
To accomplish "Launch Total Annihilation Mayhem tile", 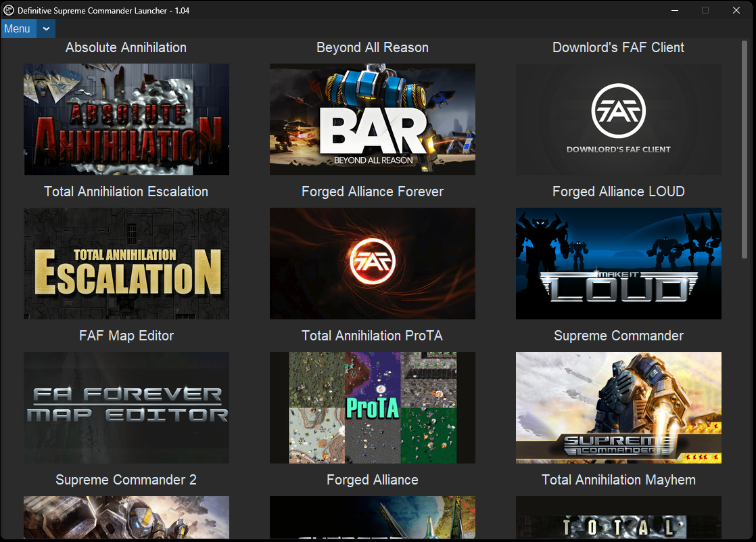I will pos(619,518).
